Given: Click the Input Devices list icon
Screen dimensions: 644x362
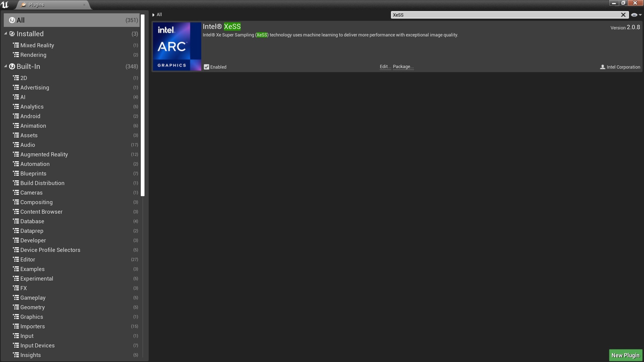Looking at the screenshot, I should point(16,346).
